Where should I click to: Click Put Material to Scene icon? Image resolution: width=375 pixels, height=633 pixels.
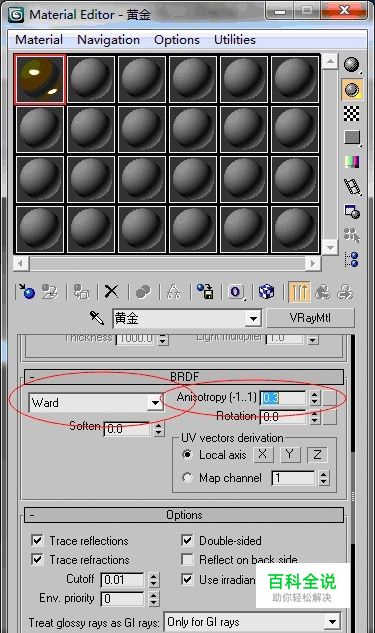click(x=50, y=291)
